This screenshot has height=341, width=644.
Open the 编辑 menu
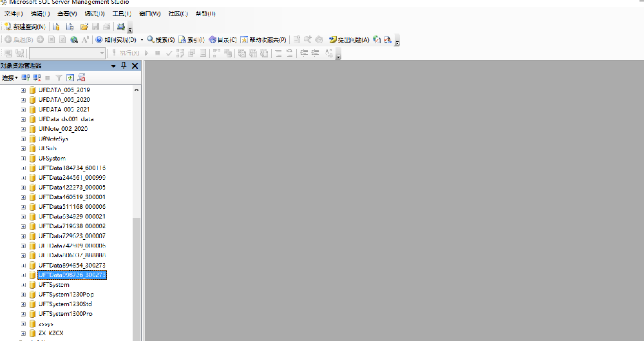(40, 14)
